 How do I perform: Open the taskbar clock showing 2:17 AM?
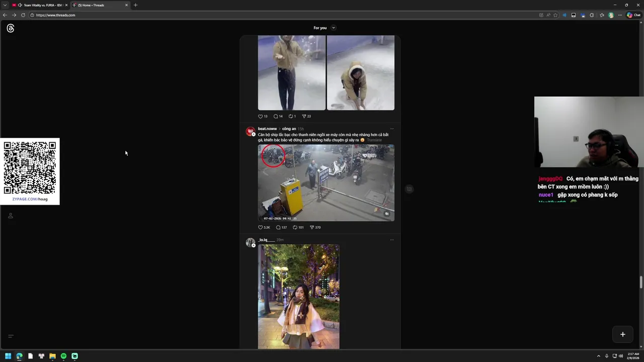pyautogui.click(x=633, y=356)
